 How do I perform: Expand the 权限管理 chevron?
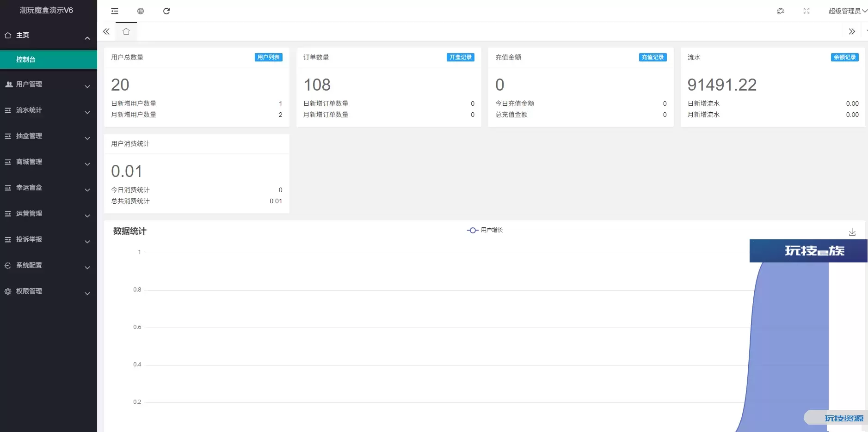point(87,293)
